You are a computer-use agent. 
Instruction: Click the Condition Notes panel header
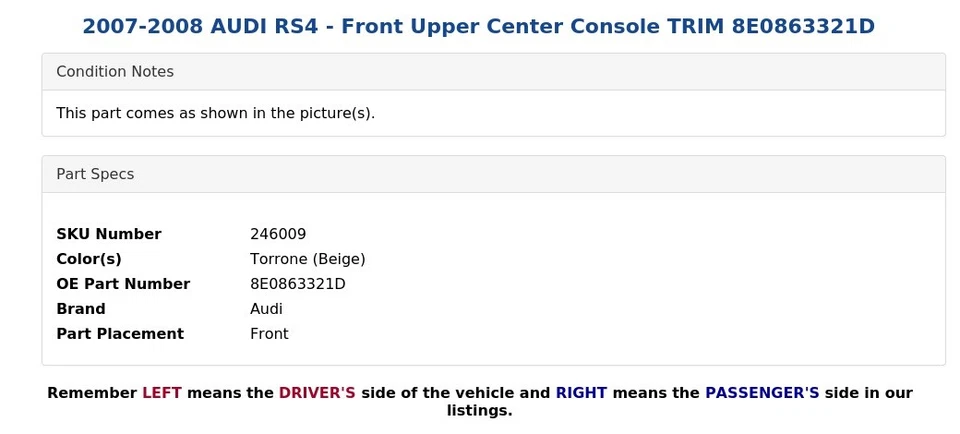[115, 72]
